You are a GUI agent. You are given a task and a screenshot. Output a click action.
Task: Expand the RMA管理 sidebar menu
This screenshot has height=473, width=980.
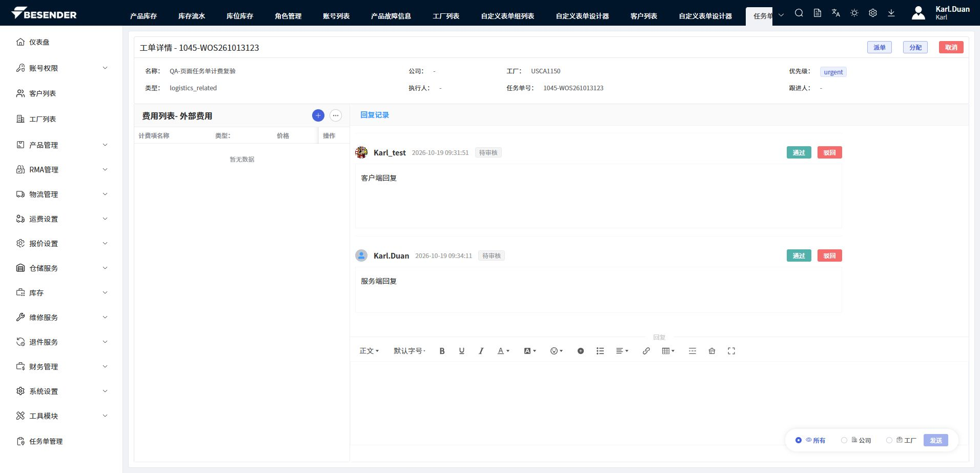pyautogui.click(x=62, y=169)
